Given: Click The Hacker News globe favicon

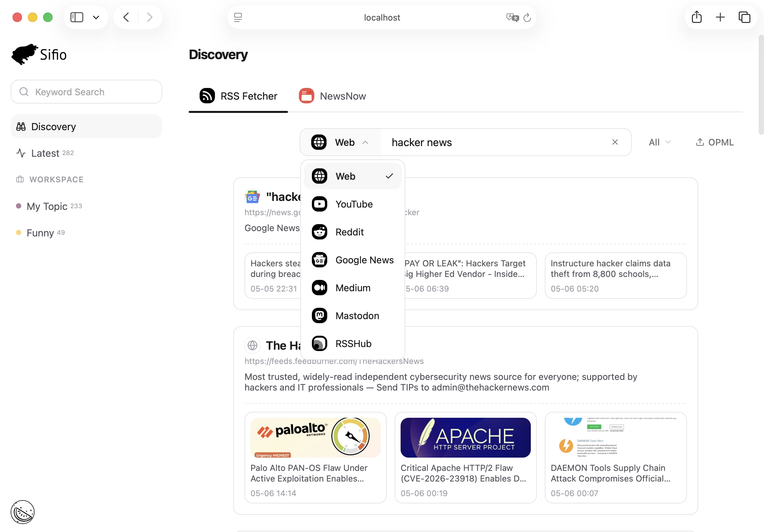Looking at the screenshot, I should (x=252, y=345).
